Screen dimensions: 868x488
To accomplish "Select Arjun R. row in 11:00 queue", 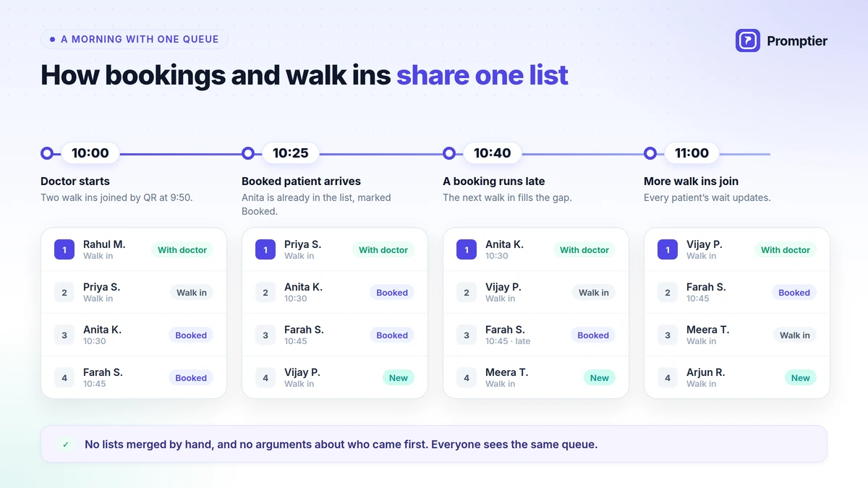I will [737, 377].
